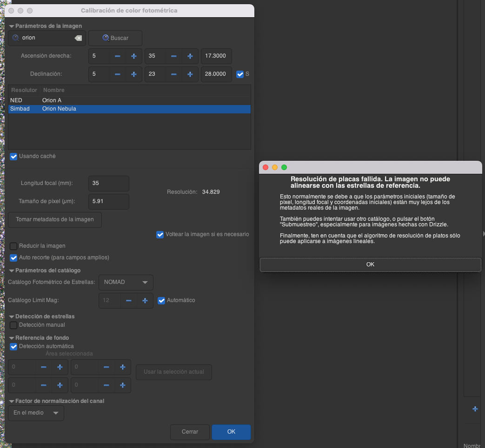The image size is (485, 448).
Task: Uncheck Automático catalog magnitude option
Action: [x=161, y=301]
